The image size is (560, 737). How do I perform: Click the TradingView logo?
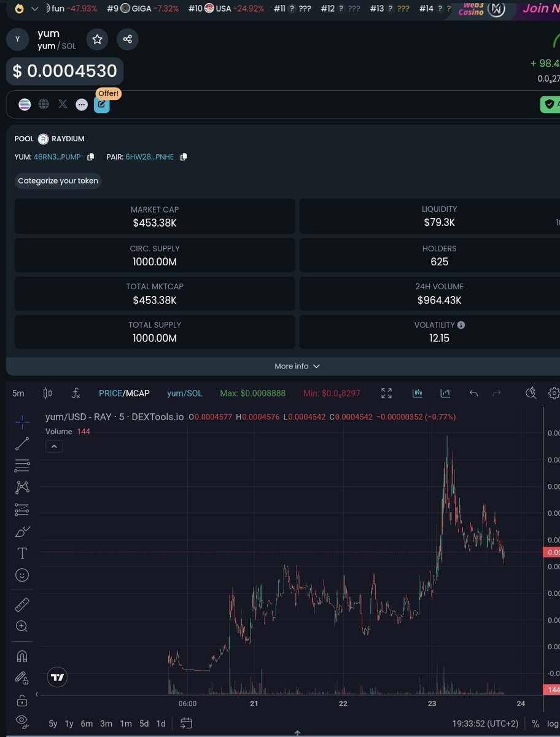58,677
